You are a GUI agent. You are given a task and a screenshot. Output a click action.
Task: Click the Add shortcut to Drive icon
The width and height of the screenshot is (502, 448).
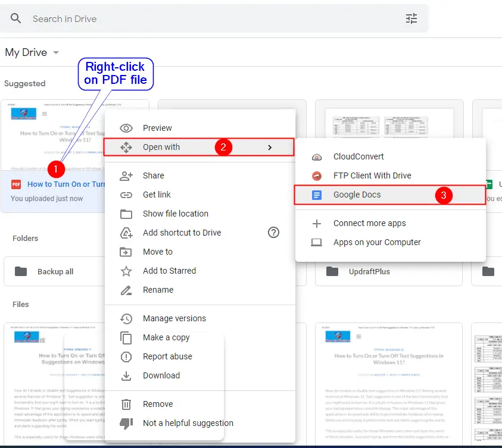pos(126,233)
